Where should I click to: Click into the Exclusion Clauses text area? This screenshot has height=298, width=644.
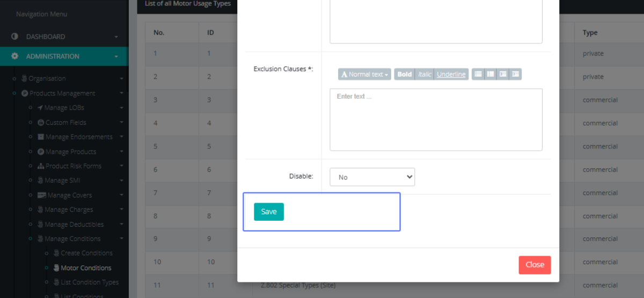pos(436,120)
